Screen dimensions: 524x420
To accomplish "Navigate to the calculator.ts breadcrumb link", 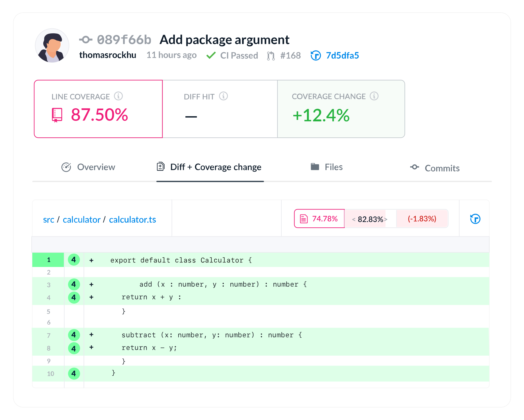I will pyautogui.click(x=132, y=219).
